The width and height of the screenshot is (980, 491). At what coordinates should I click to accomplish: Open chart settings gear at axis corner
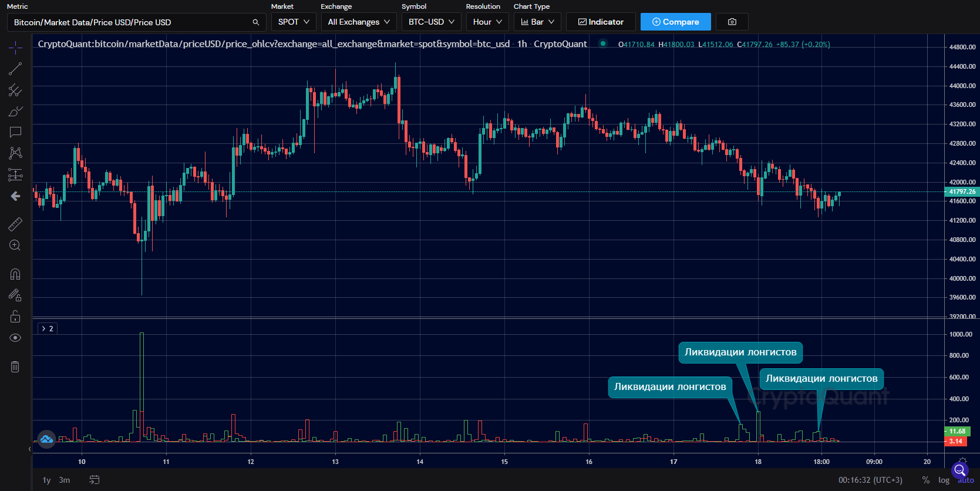click(962, 461)
